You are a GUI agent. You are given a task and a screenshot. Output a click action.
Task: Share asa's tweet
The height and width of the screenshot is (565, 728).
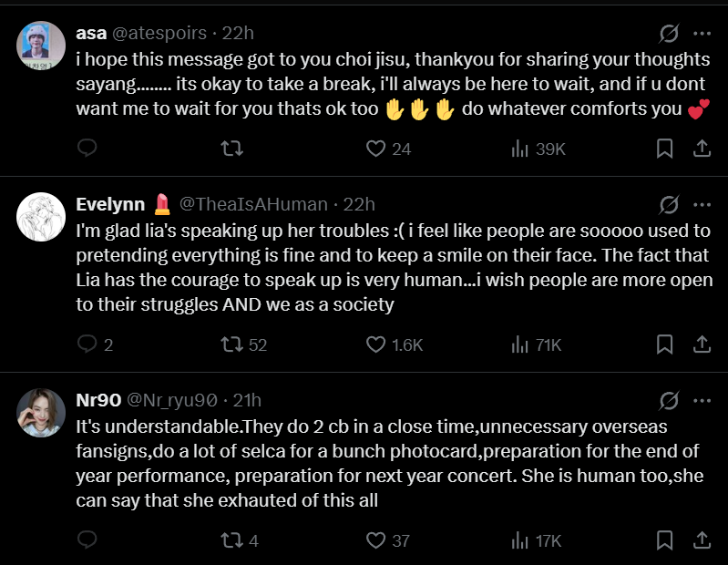point(702,148)
